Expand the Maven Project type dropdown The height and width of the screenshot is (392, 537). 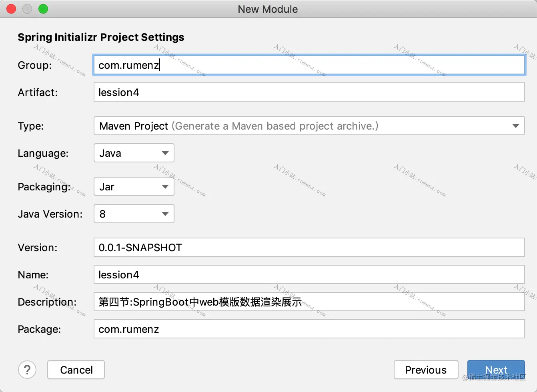(x=309, y=126)
